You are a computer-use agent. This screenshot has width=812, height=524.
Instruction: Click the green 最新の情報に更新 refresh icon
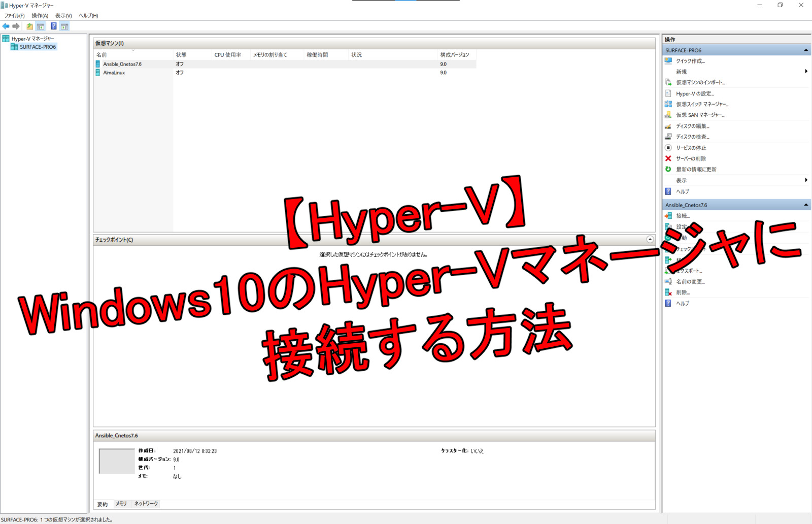pyautogui.click(x=668, y=169)
